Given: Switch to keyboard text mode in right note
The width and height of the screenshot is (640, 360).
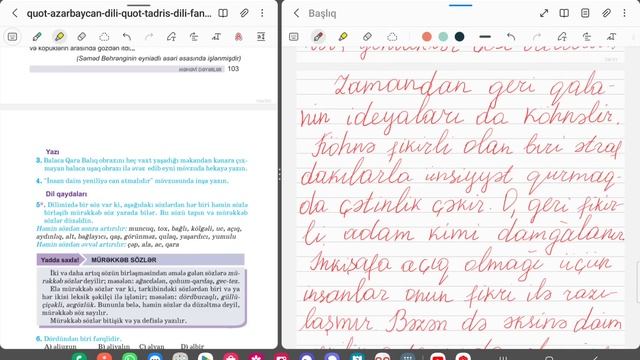Looking at the screenshot, I should point(293,37).
